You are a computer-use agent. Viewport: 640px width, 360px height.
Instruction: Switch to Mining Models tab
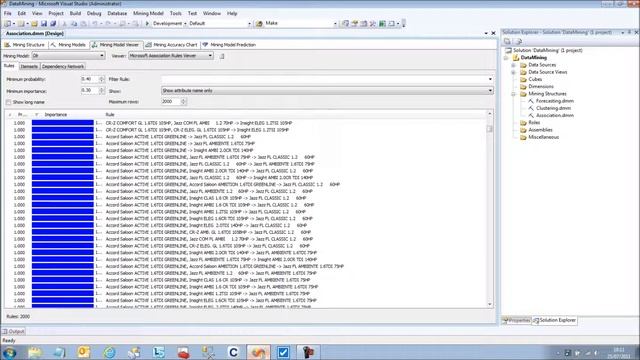68,45
